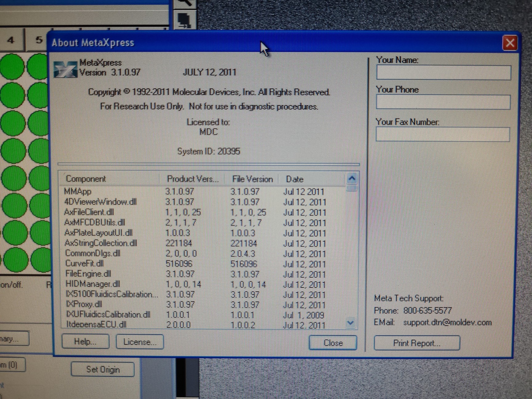
Task: Click the Your Name input field
Action: click(x=443, y=73)
